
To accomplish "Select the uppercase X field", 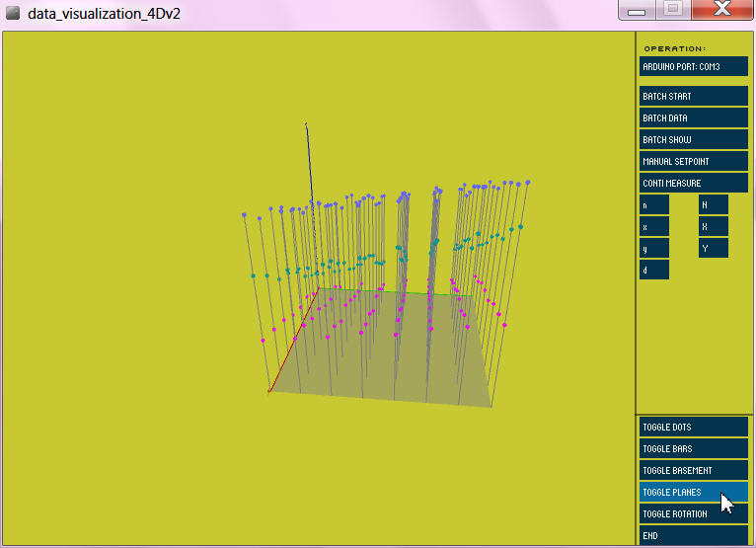I will tap(714, 226).
